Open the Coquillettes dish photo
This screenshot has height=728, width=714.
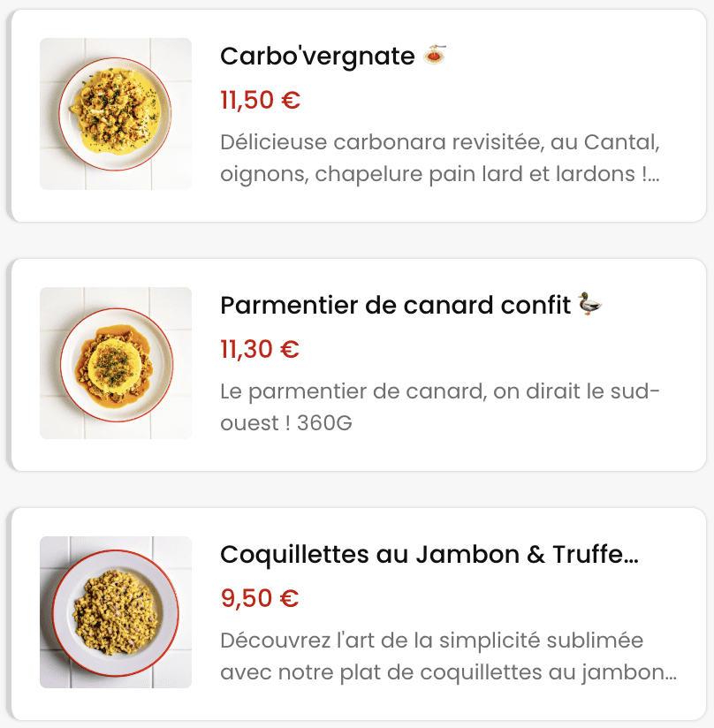116,612
